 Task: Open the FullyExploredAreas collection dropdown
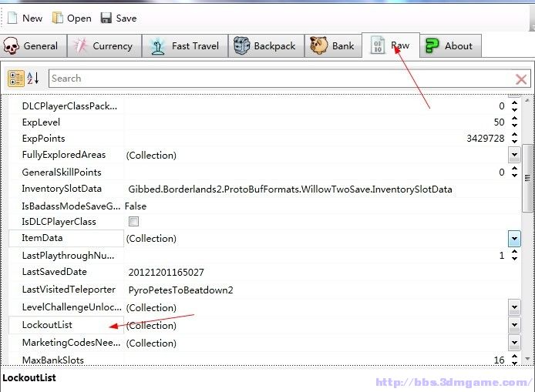[514, 155]
